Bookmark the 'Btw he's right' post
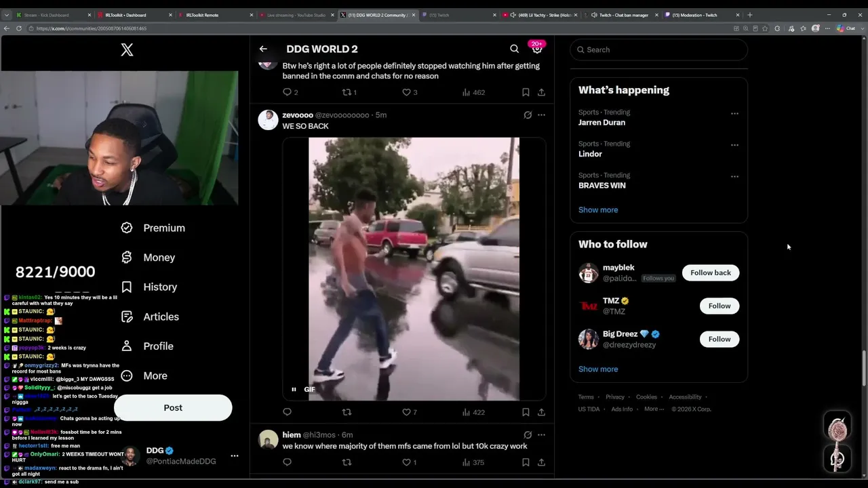This screenshot has height=488, width=868. pos(526,92)
